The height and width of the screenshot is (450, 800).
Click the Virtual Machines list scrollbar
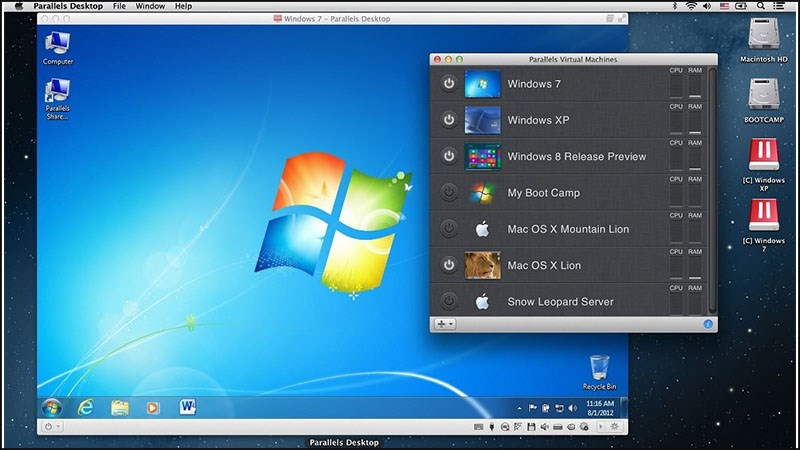(712, 190)
